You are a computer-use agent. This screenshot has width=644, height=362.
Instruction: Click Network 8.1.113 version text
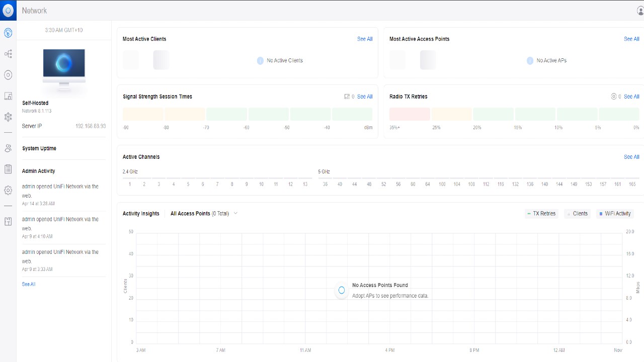[37, 111]
